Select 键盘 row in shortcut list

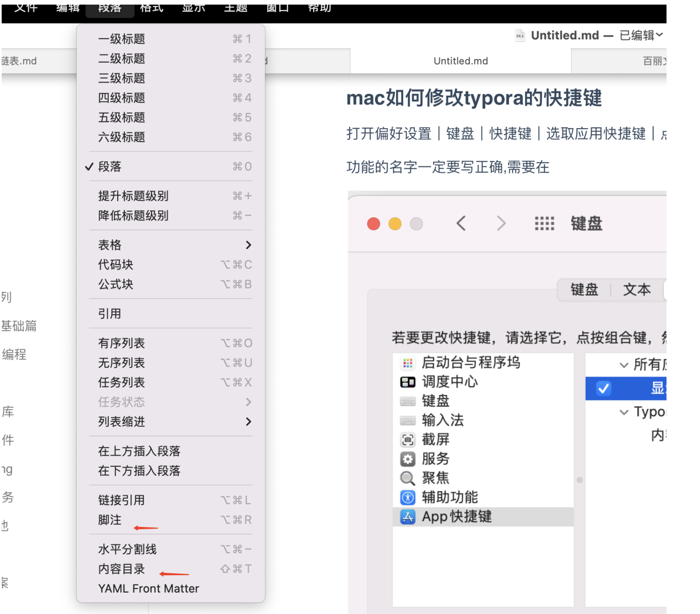(483, 401)
